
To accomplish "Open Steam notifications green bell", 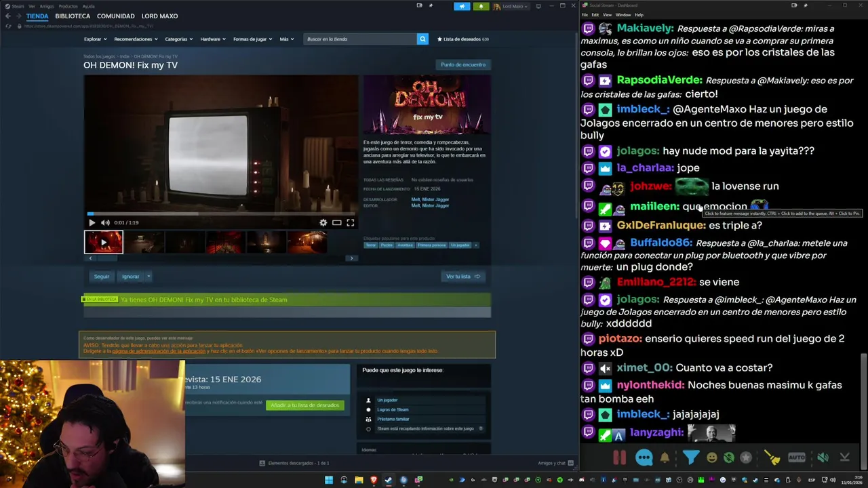I will point(481,6).
